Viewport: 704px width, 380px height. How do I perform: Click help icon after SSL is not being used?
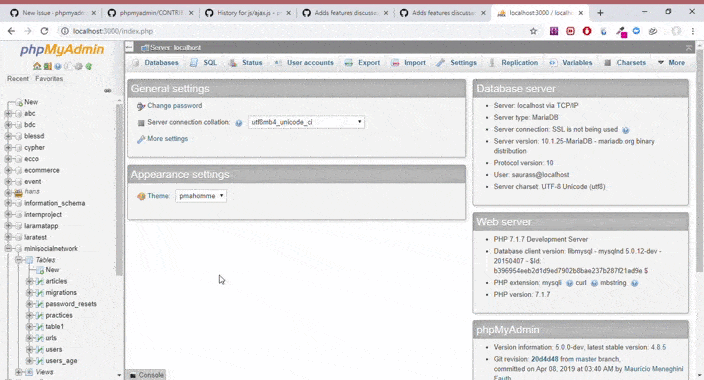[x=625, y=130]
